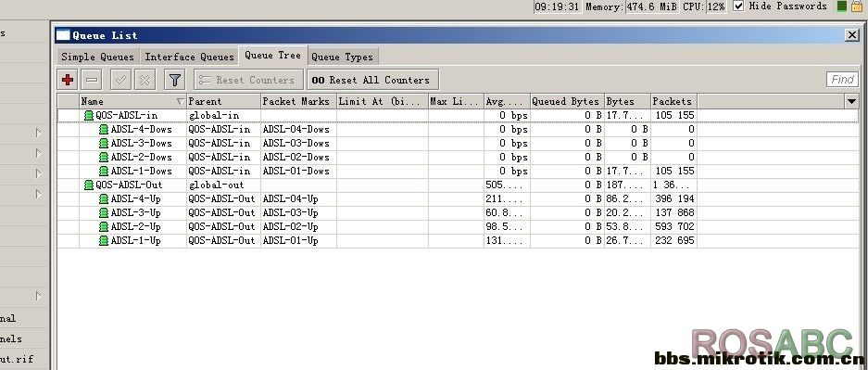Click the Max Limit column header
The width and height of the screenshot is (868, 370).
coord(456,101)
